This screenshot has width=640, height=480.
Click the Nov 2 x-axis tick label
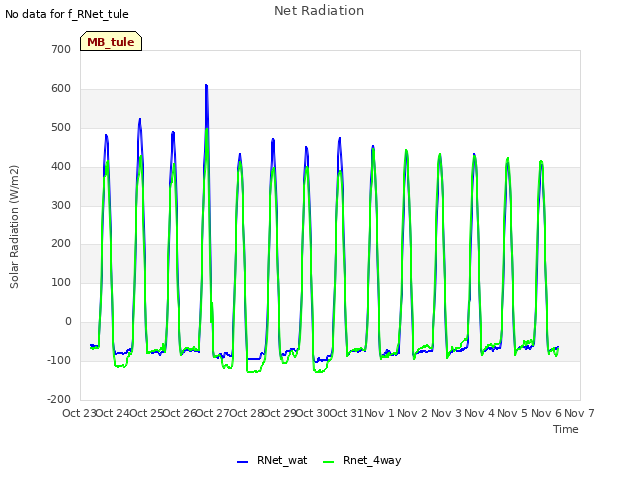pos(413,413)
